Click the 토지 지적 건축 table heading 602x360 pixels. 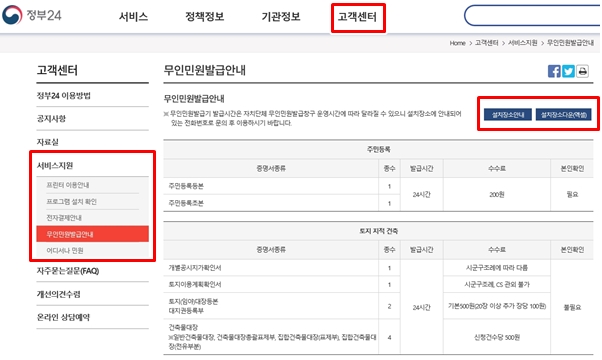pyautogui.click(x=379, y=231)
